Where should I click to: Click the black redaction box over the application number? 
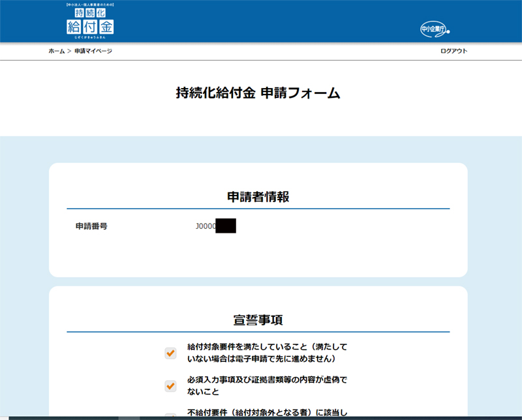(x=225, y=226)
